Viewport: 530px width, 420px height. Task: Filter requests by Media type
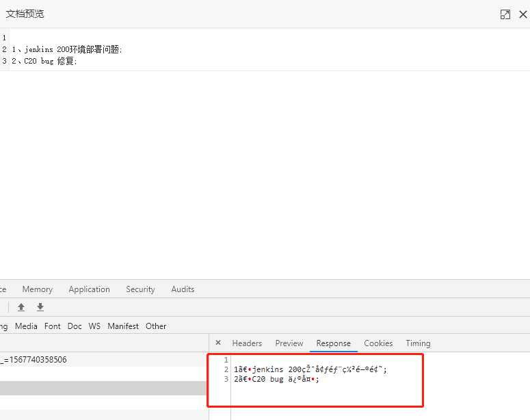[x=26, y=326]
